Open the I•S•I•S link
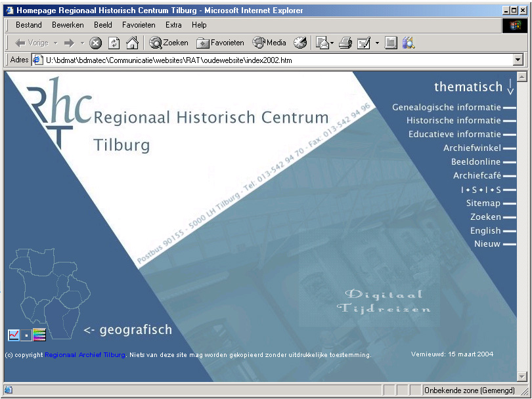 point(481,190)
